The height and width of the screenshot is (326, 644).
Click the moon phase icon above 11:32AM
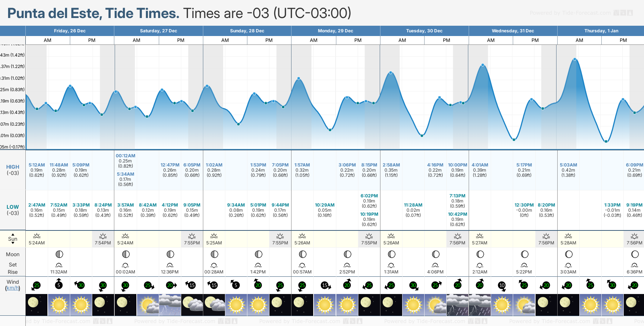coord(59,254)
